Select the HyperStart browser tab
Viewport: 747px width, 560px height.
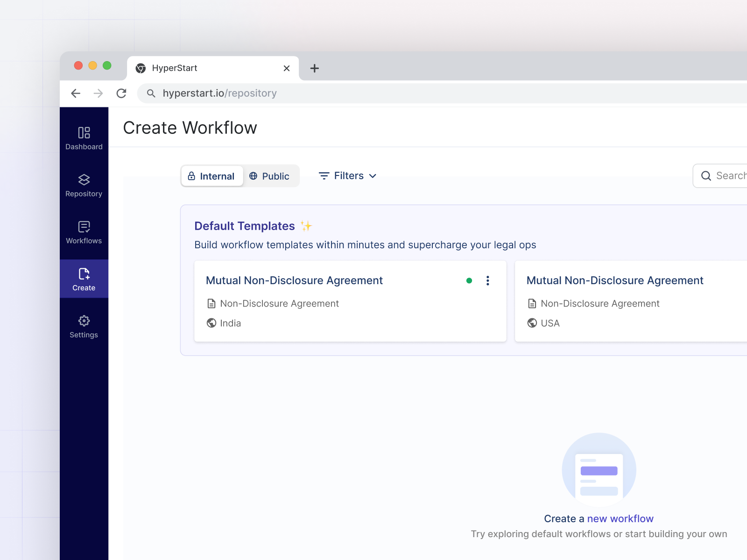(x=196, y=68)
